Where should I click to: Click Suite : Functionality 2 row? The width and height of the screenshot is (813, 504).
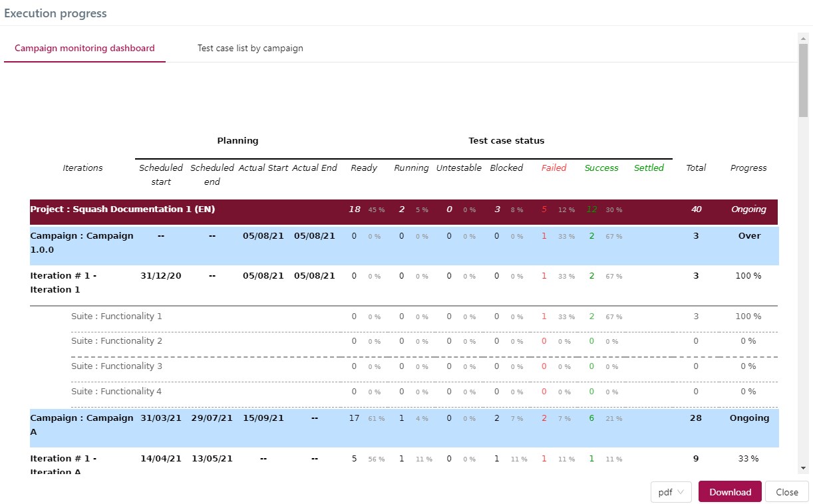(116, 341)
